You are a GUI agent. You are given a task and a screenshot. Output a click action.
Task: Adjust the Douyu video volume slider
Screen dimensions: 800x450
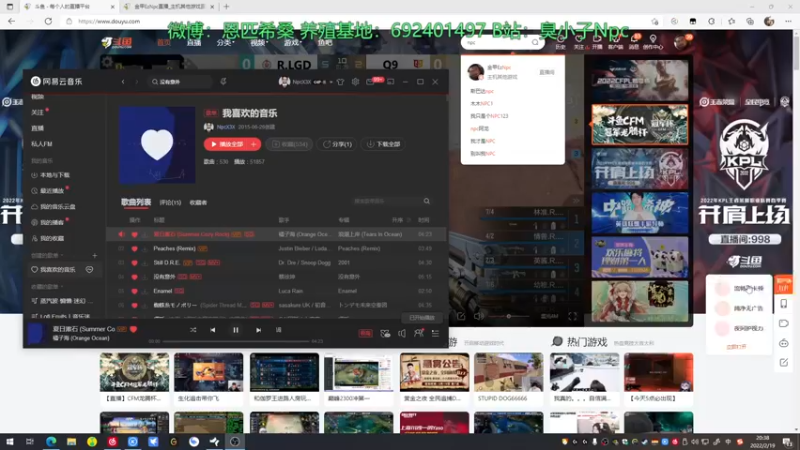click(x=509, y=316)
